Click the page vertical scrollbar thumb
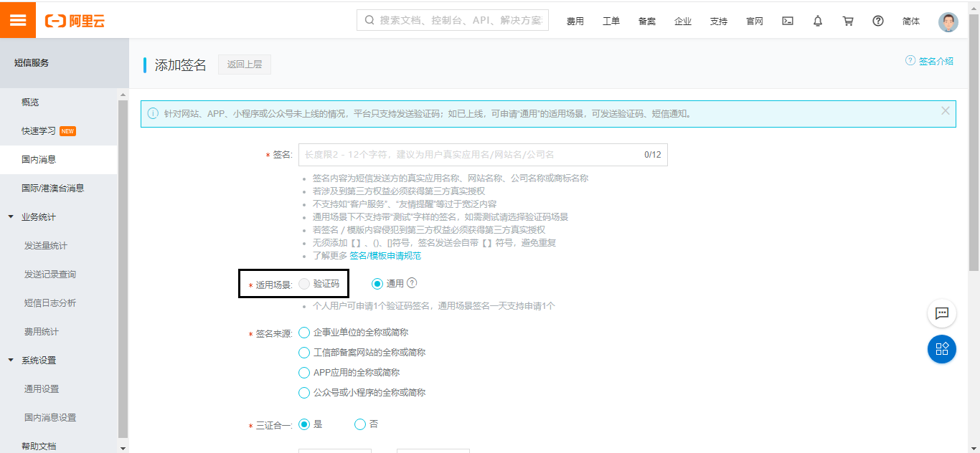The height and width of the screenshot is (453, 980). [974, 142]
